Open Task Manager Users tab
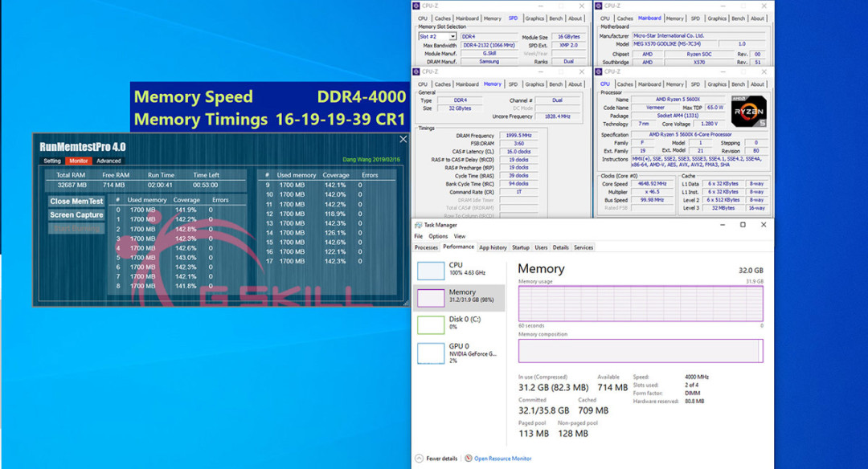Image resolution: width=868 pixels, height=469 pixels. coord(541,248)
